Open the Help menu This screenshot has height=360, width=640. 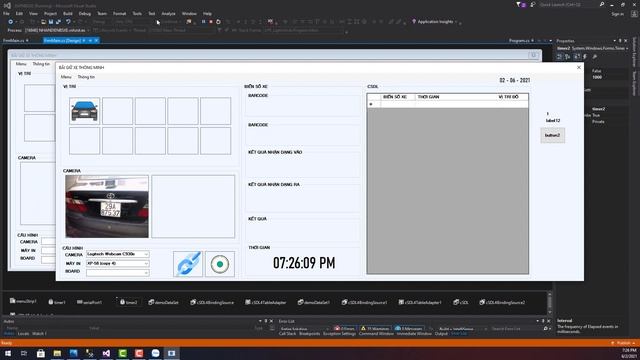(x=207, y=13)
